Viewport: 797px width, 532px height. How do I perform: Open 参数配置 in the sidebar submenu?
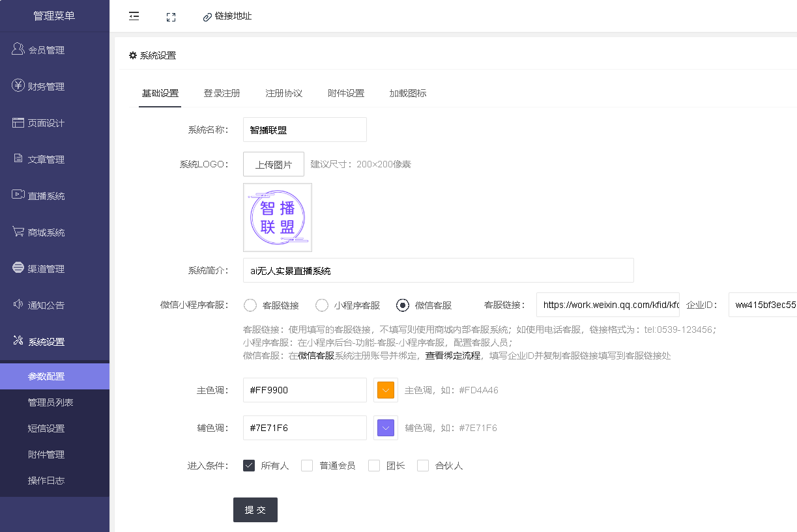(55, 376)
